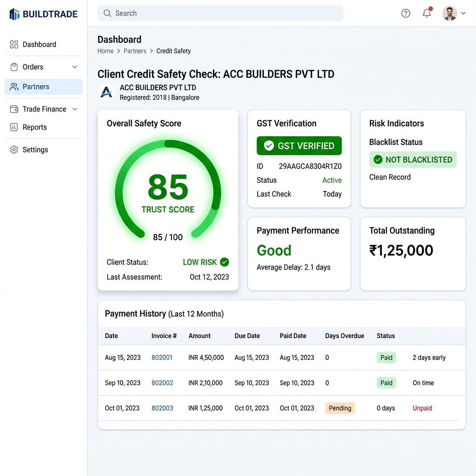Click the Average Delay: 2.1 days text

tap(293, 267)
